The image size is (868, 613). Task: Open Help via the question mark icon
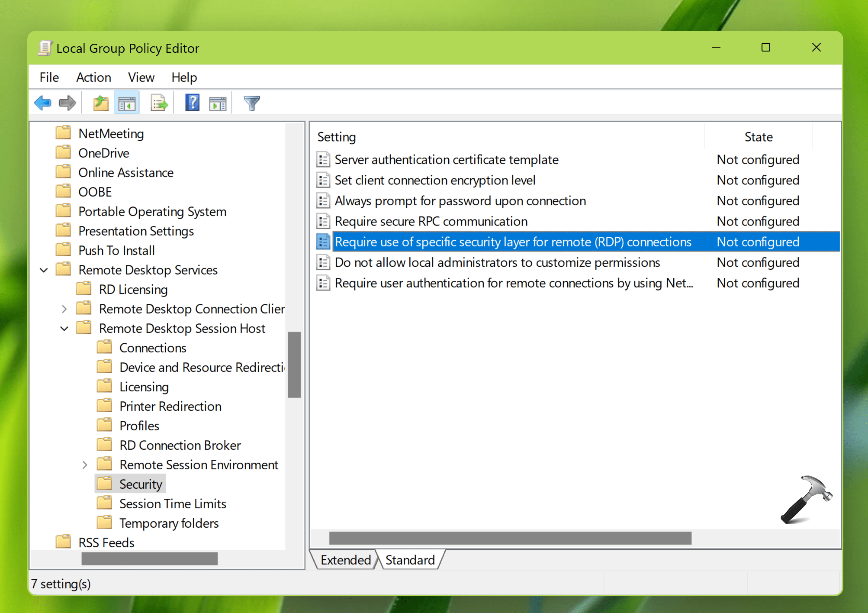(x=192, y=103)
